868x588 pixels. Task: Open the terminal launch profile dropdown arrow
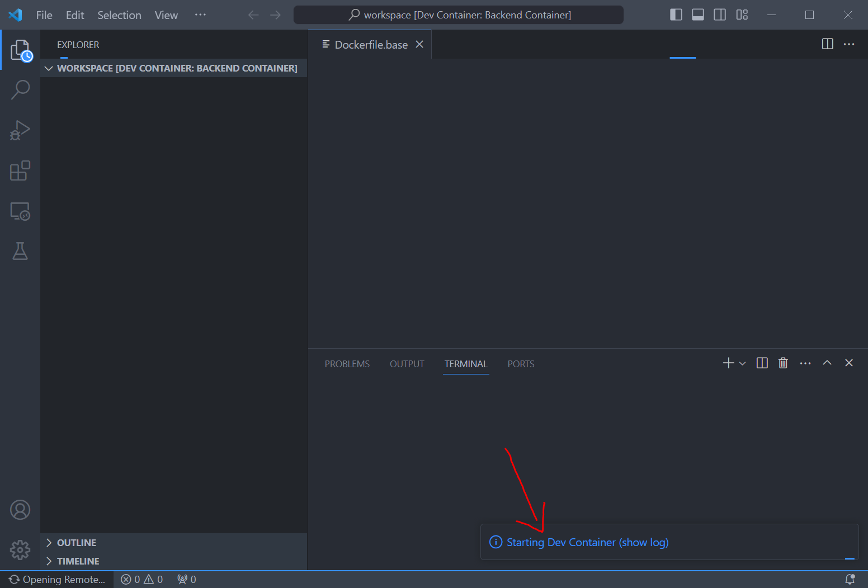743,363
